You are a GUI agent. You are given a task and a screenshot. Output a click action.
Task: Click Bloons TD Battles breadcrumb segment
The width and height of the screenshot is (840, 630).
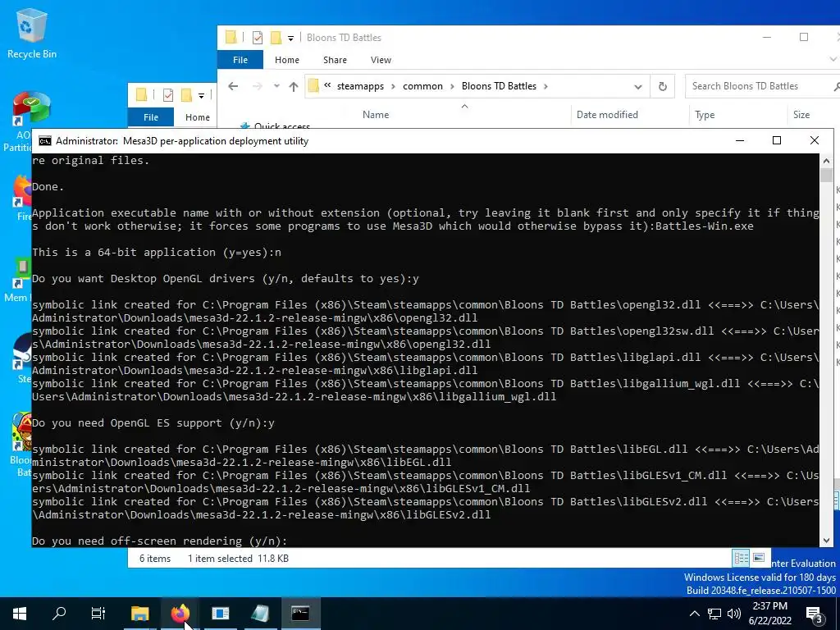[x=499, y=86]
